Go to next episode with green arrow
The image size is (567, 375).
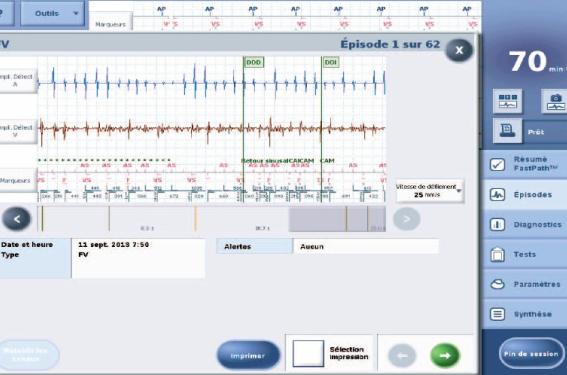click(445, 355)
